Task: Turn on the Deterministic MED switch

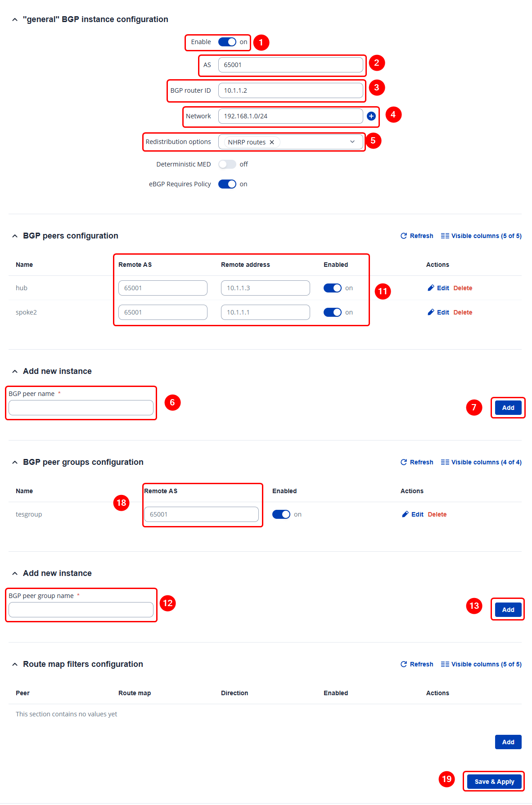Action: tap(227, 164)
